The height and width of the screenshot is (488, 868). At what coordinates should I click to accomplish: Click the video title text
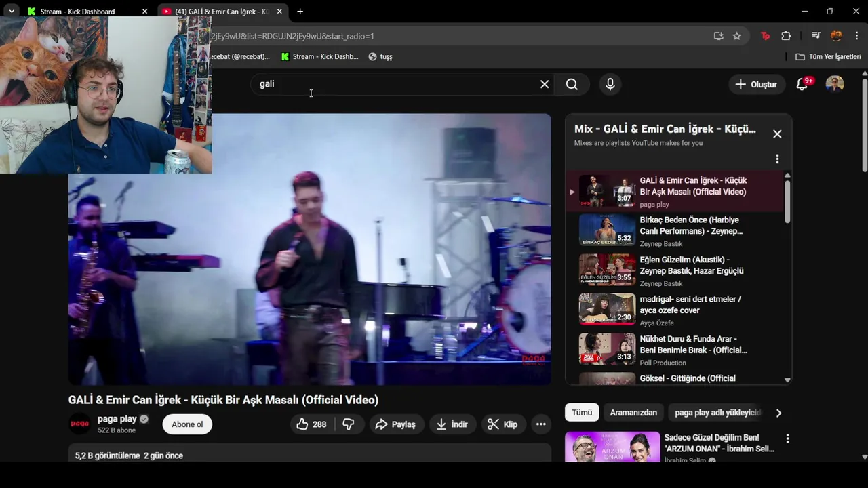click(223, 400)
